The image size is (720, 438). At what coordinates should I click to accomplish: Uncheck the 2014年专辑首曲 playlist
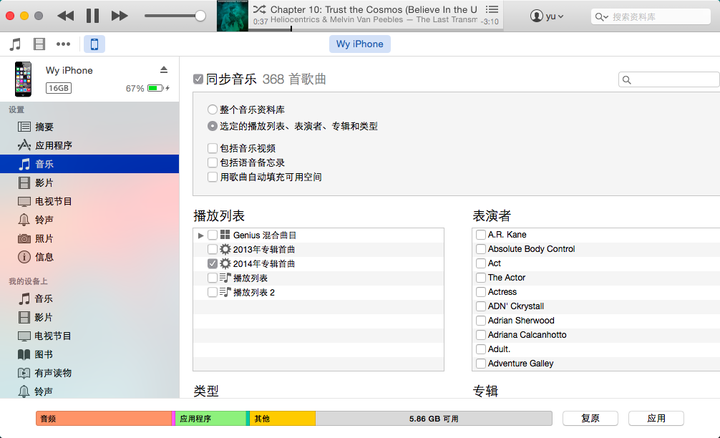212,264
